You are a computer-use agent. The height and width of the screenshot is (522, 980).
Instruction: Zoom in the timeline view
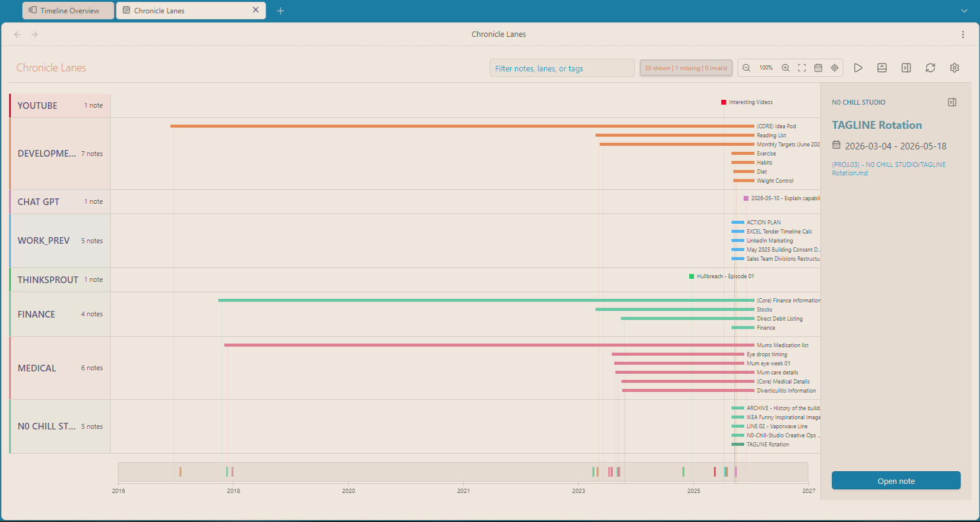coord(785,68)
